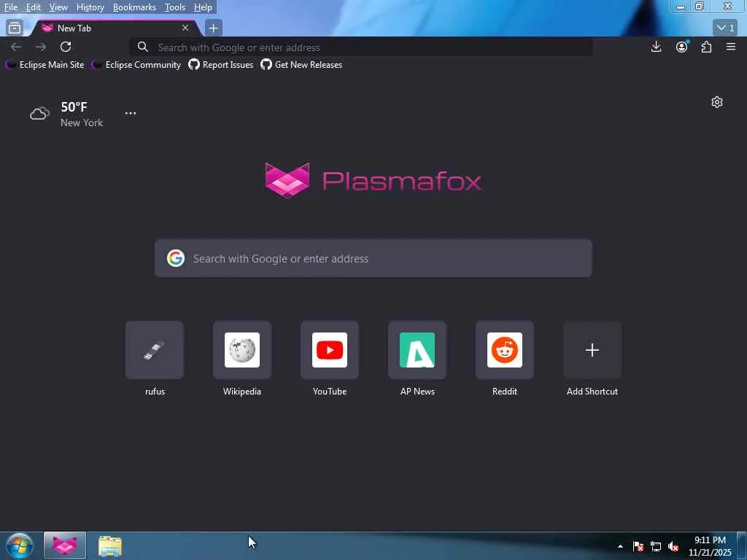
Task: Click the rufus label text
Action: pos(155,392)
